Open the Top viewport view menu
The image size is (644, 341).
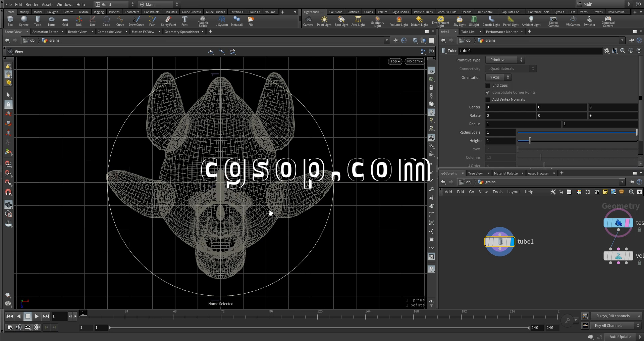[x=395, y=61]
